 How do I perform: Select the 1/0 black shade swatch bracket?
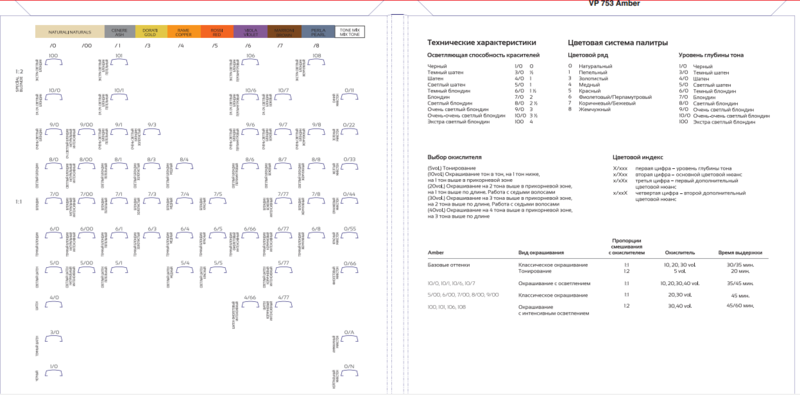[54, 374]
